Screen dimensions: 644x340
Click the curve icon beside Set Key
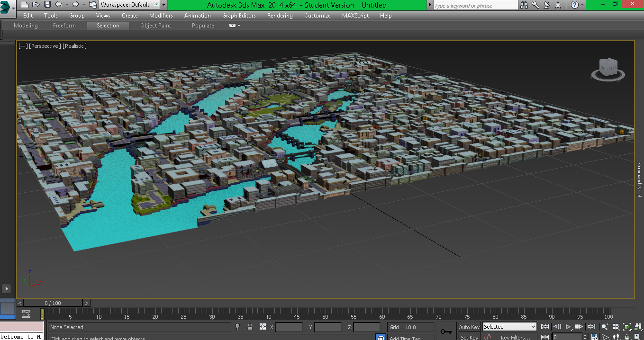488,337
